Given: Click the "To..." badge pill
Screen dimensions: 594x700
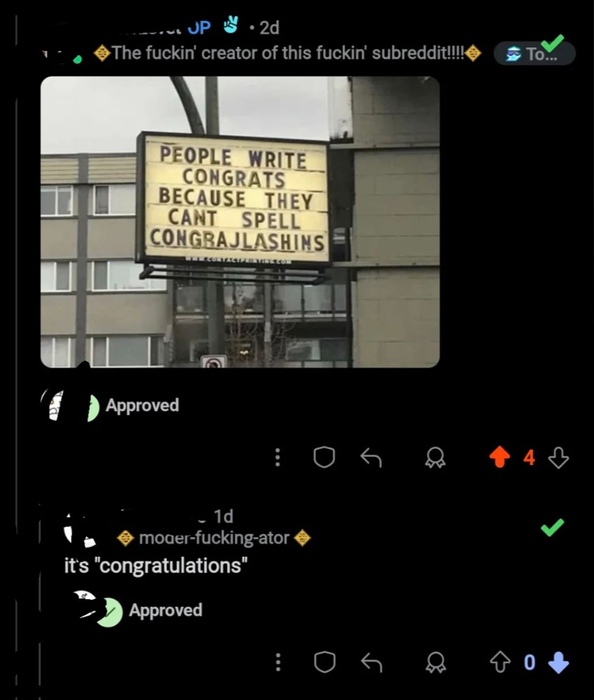Looking at the screenshot, I should click(x=535, y=53).
